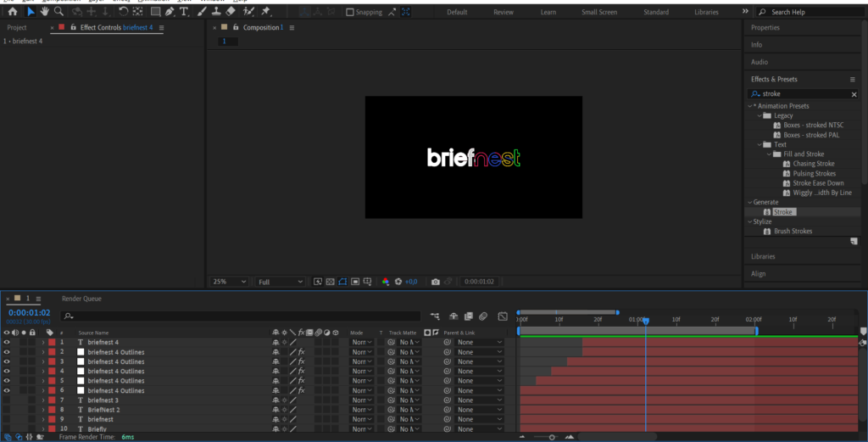Viewport: 868px width, 442px height.
Task: Open the 25% magnification dropdown
Action: pyautogui.click(x=229, y=282)
